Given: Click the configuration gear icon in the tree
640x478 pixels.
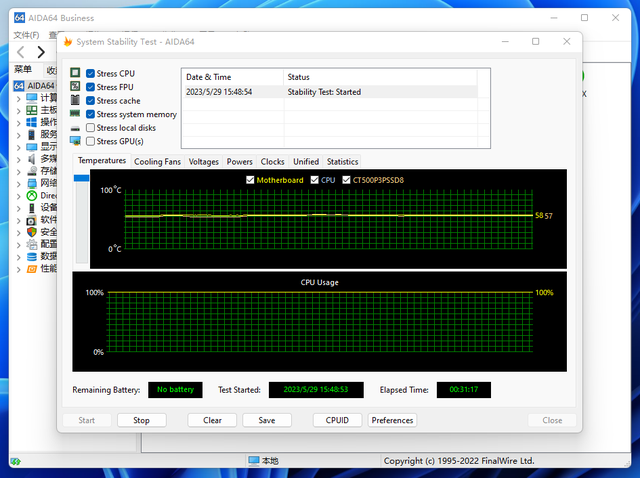Looking at the screenshot, I should [32, 244].
